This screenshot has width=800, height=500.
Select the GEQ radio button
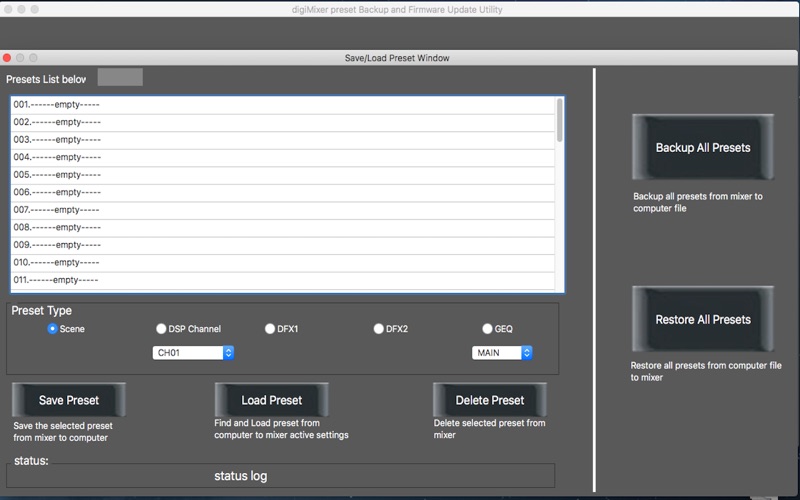point(487,329)
